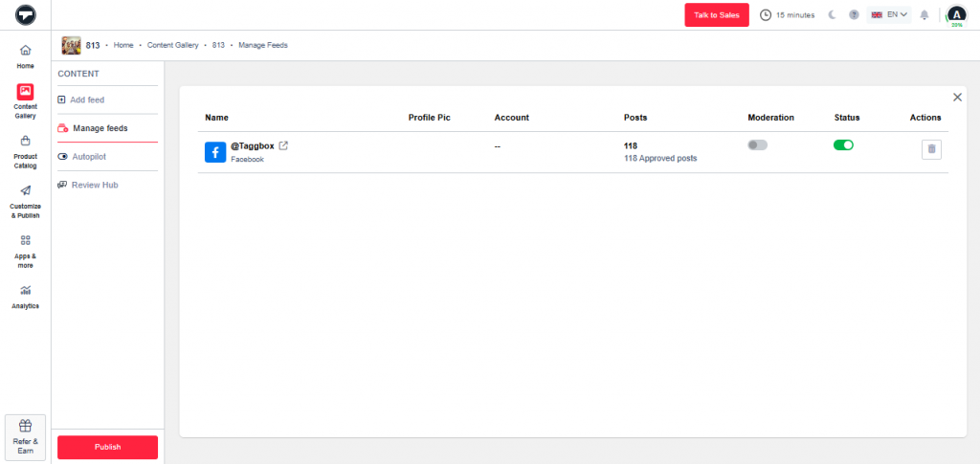Click the 118 Approved posts text

[660, 159]
